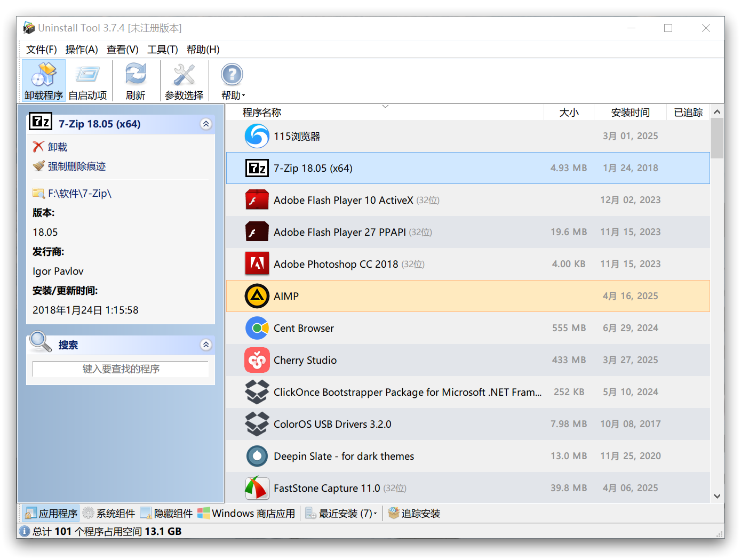This screenshot has width=741, height=560.
Task: Select the "Cent Browser" row text
Action: coord(304,328)
